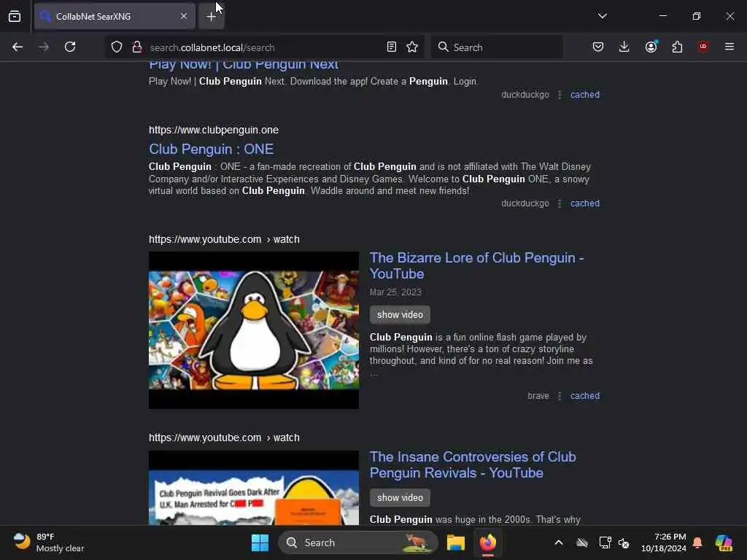Open the Extensions panel

click(x=677, y=47)
